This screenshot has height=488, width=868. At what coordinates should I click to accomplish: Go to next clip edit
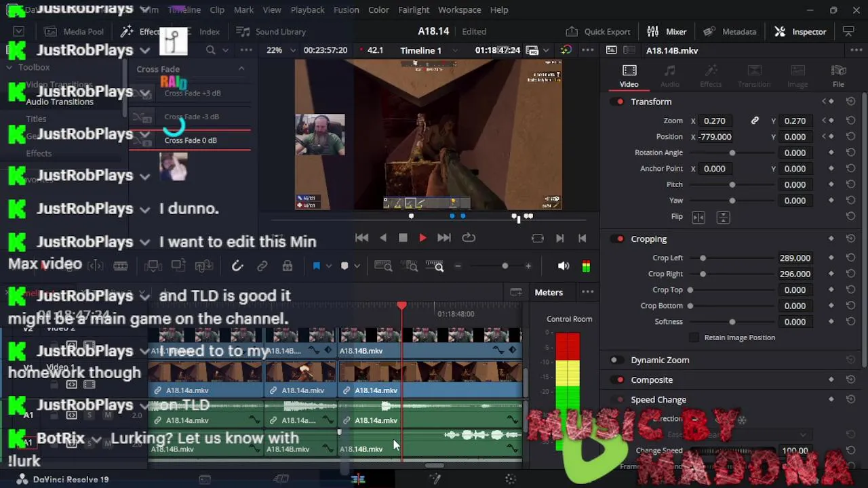point(560,238)
